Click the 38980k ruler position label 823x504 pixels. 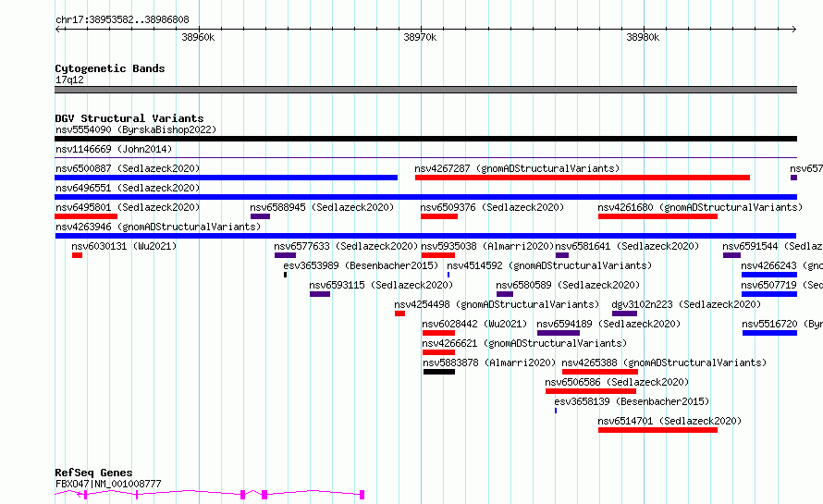643,37
